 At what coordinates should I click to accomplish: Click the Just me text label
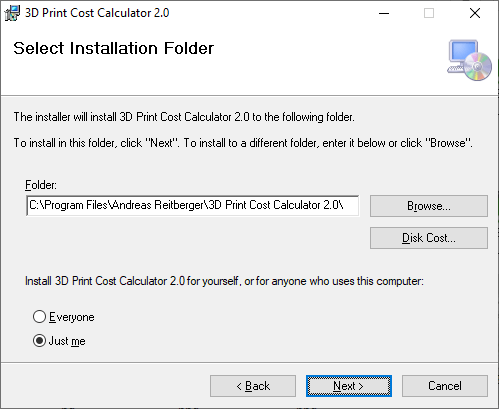pyautogui.click(x=67, y=341)
